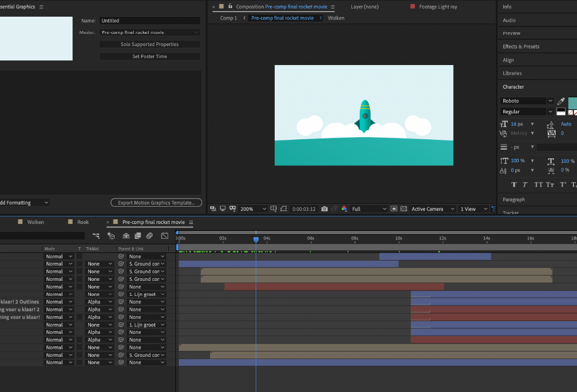The width and height of the screenshot is (577, 392).
Task: Switch to the Wolken timeline tab
Action: pos(35,222)
